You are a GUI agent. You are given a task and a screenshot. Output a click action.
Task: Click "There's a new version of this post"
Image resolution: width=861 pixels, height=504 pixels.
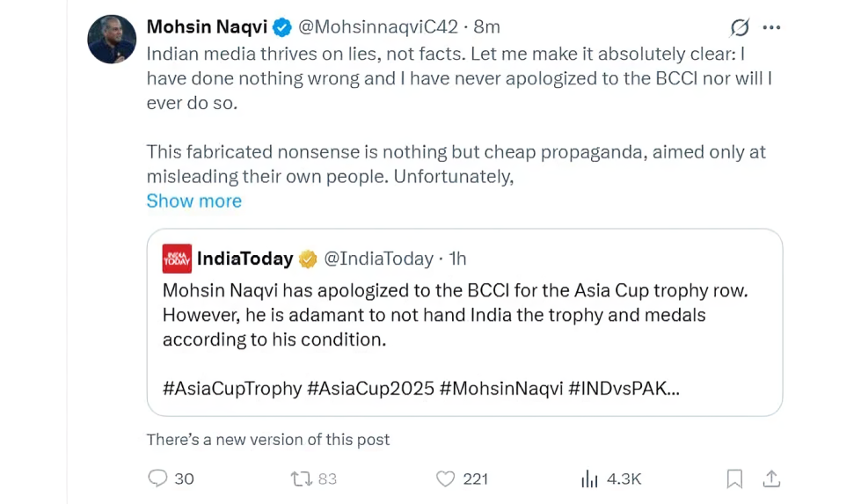click(x=267, y=439)
